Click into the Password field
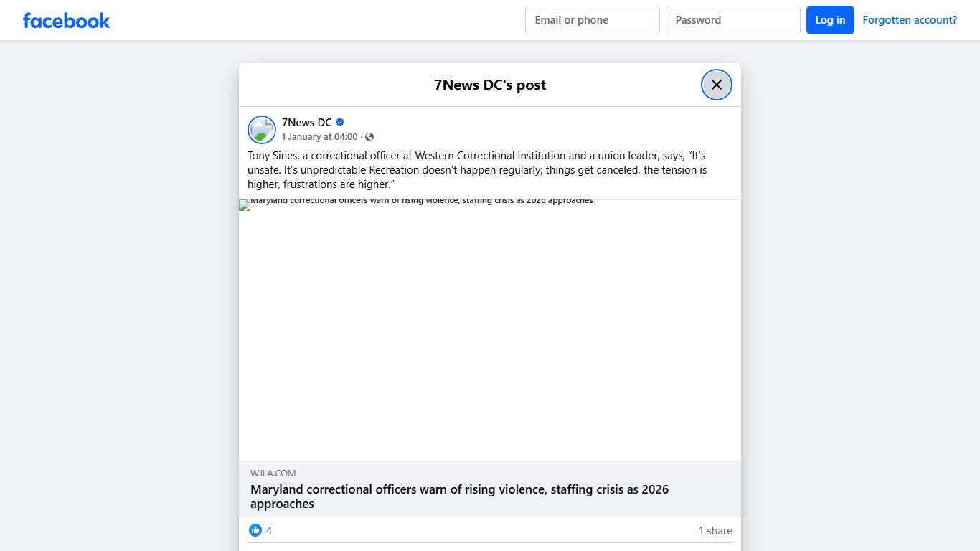 tap(732, 20)
